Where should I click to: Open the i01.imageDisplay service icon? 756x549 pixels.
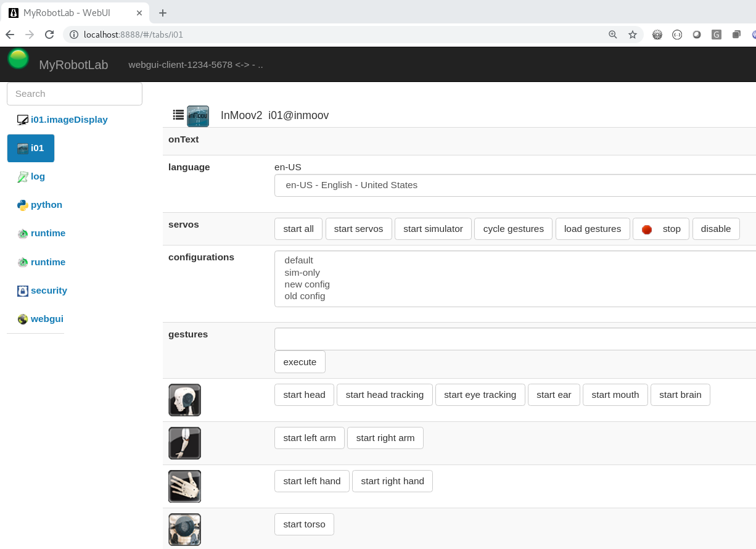click(23, 119)
